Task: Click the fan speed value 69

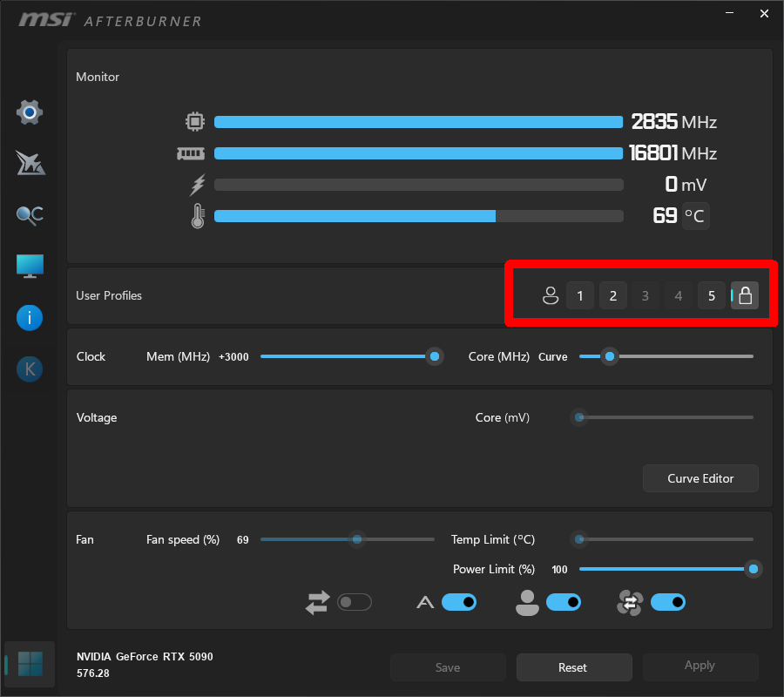Action: (x=242, y=540)
